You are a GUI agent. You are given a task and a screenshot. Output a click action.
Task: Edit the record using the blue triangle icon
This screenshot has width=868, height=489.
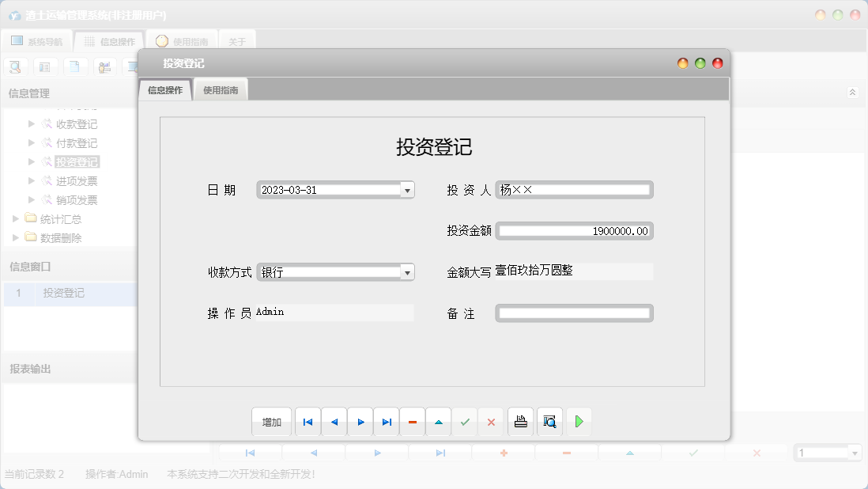coord(438,421)
